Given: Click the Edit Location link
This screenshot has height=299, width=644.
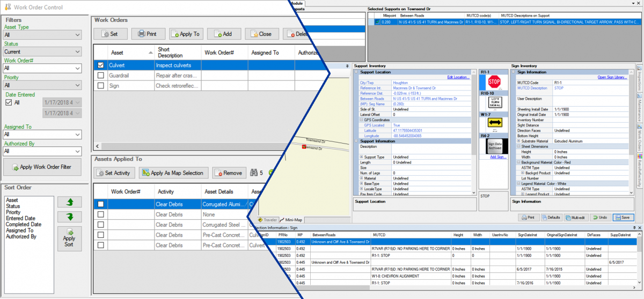Looking at the screenshot, I should tap(459, 77).
